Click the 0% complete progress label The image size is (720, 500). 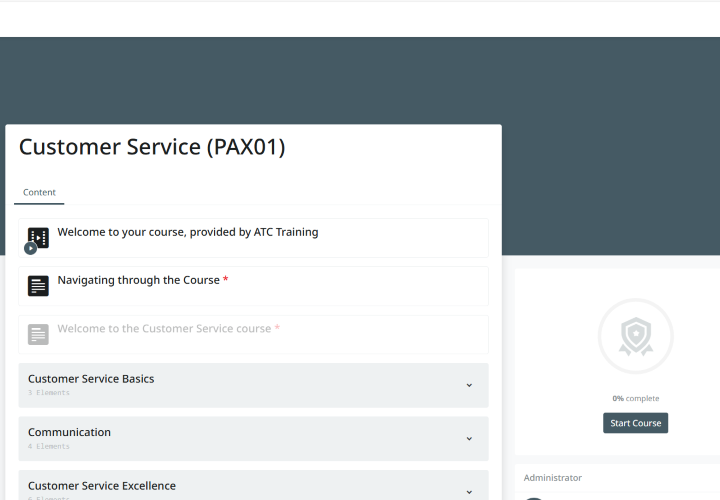(x=635, y=398)
